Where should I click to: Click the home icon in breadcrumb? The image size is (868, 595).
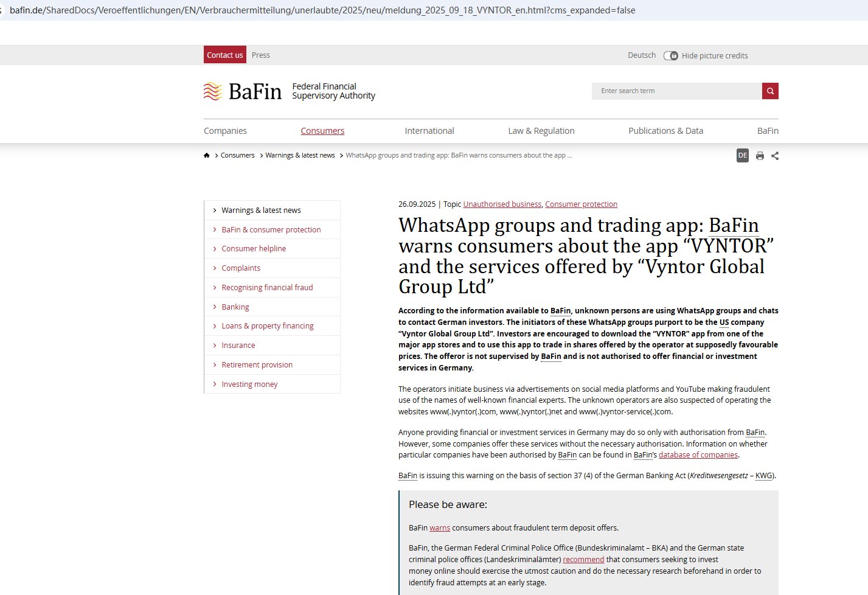[207, 156]
